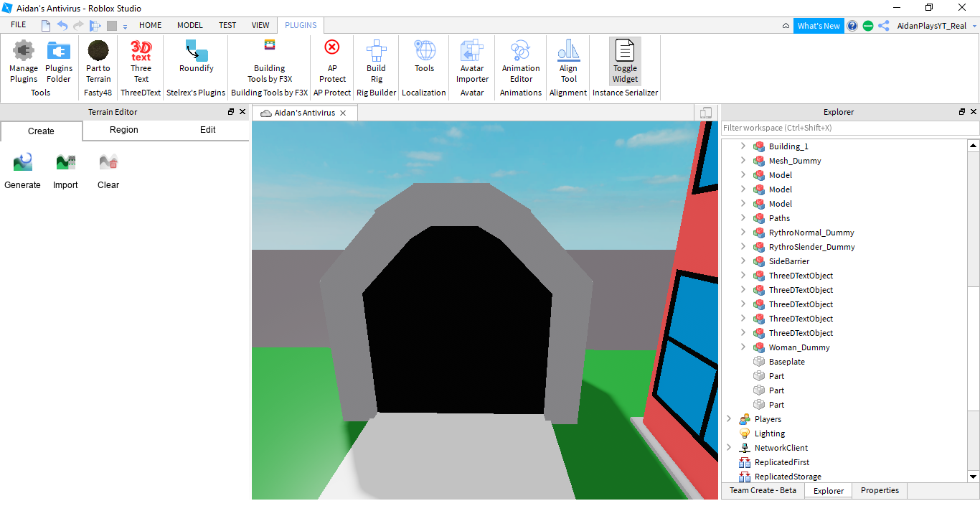The width and height of the screenshot is (980, 506).
Task: Activate the AP Protect plugin
Action: (332, 62)
